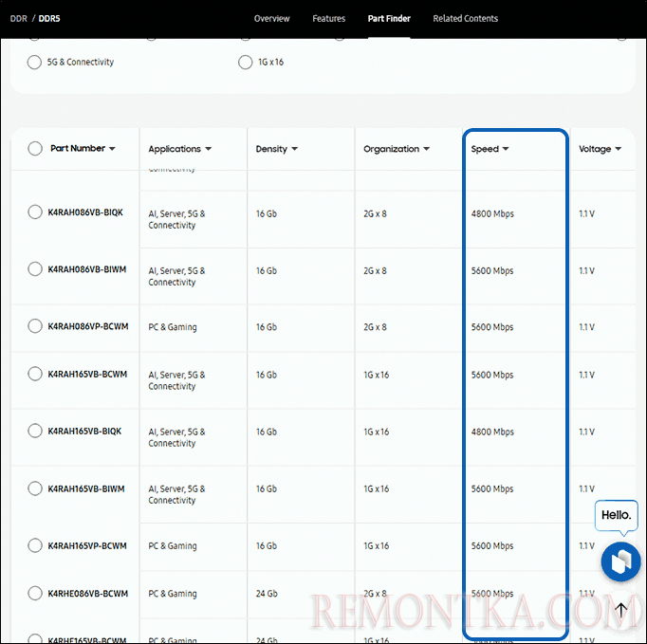647x644 pixels.
Task: Open the Related Contents tab
Action: click(465, 19)
